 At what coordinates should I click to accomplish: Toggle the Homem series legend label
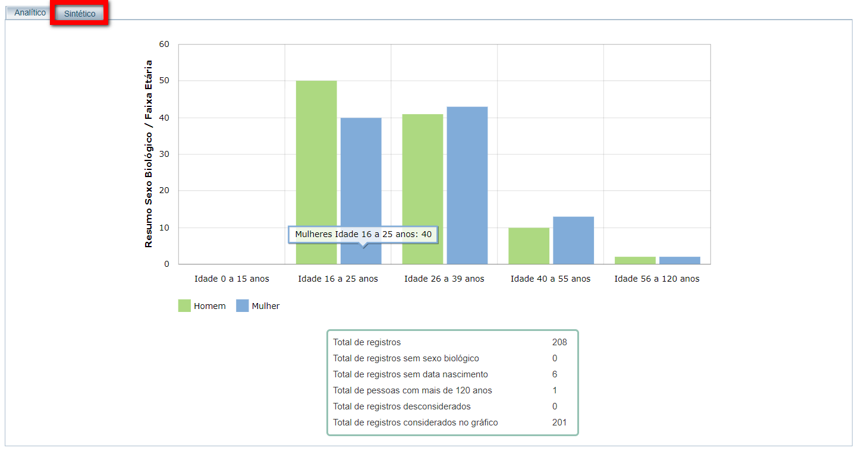210,306
